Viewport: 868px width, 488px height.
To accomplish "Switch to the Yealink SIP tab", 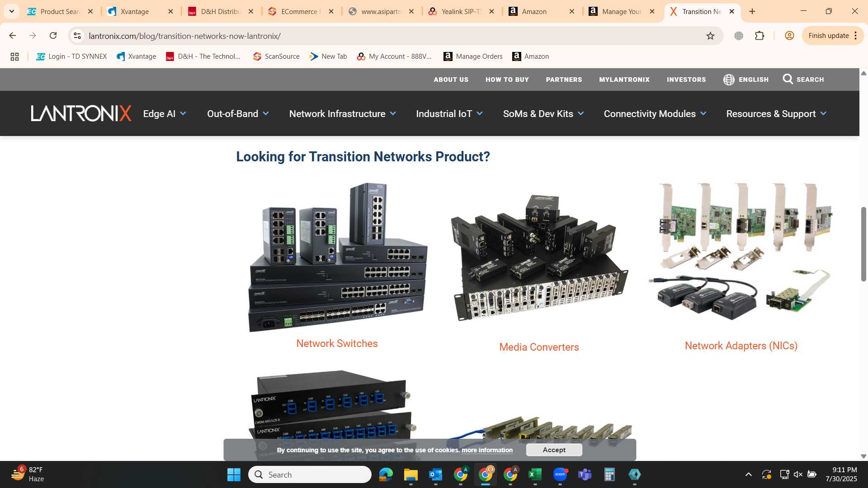I will click(x=461, y=11).
